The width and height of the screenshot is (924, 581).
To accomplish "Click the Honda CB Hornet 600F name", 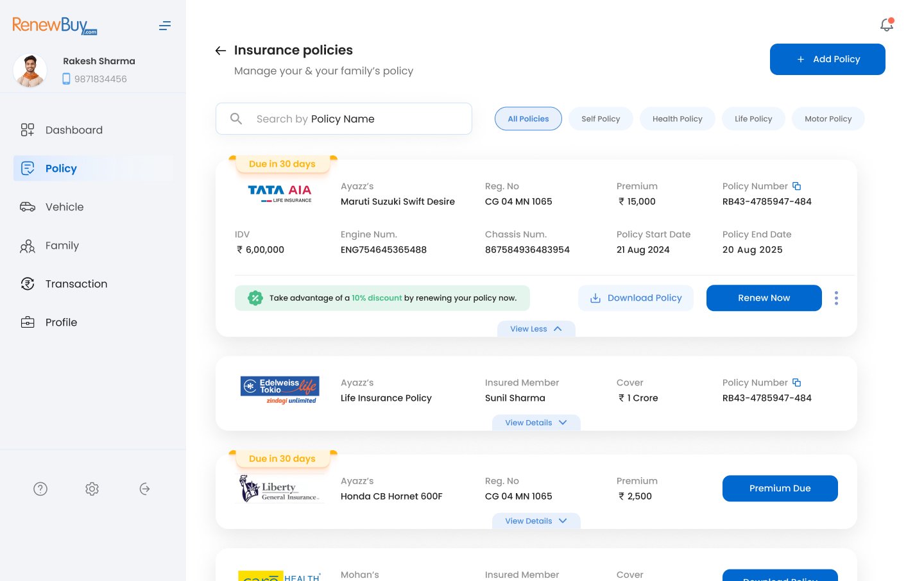I will click(391, 496).
